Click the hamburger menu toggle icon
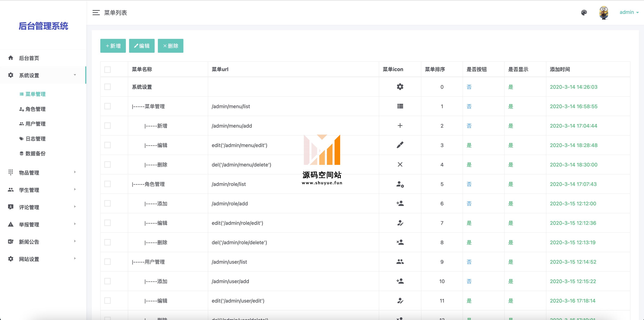 (96, 13)
